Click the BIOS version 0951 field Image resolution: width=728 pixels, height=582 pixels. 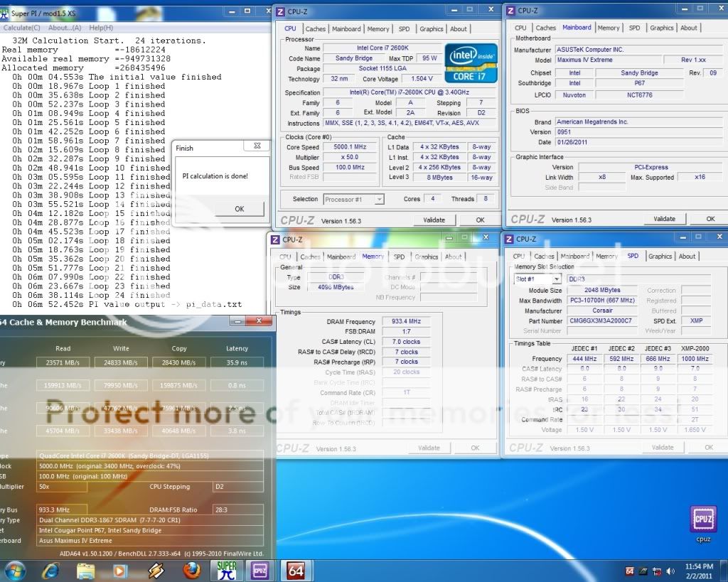[641, 131]
